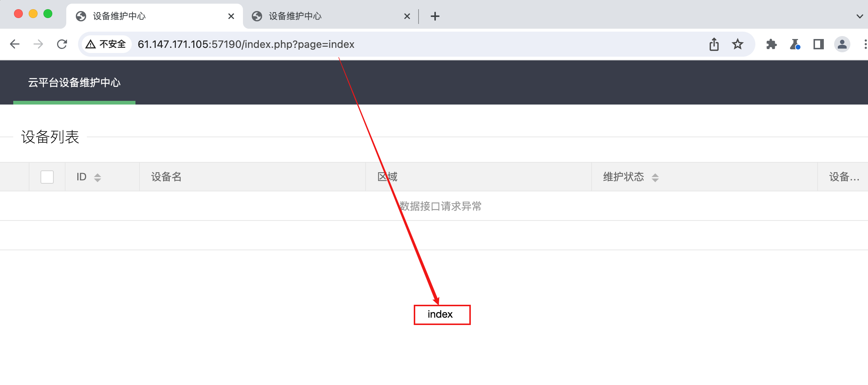Select the first 设备维护中心 tab
Viewport: 868px width, 385px height.
(119, 16)
